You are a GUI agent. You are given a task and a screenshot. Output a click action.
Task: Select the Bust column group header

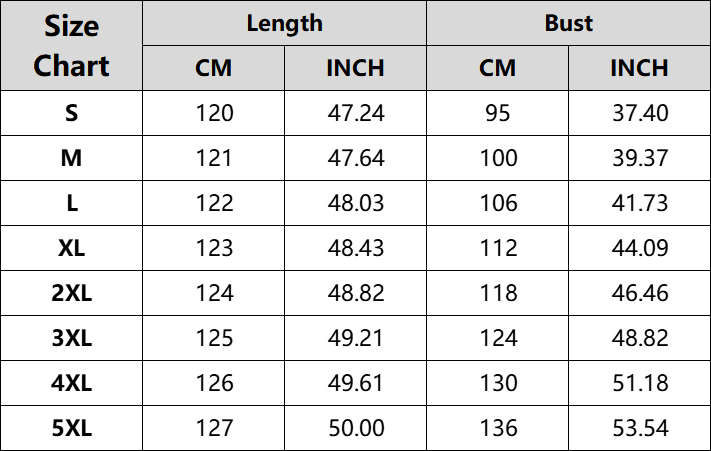point(568,23)
